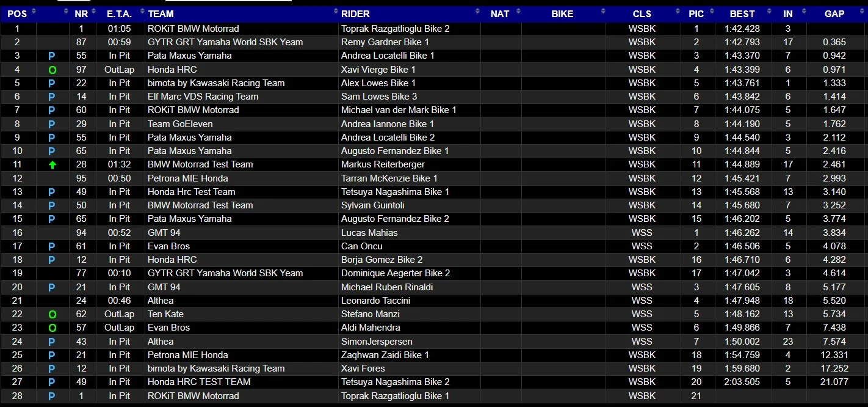This screenshot has width=868, height=407.
Task: Select rider Toprak Razgatlioglu Bike 2
Action: (x=395, y=29)
